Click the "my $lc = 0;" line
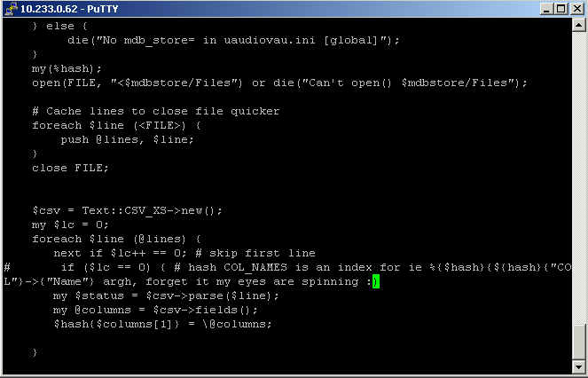The width and height of the screenshot is (588, 378). point(71,224)
